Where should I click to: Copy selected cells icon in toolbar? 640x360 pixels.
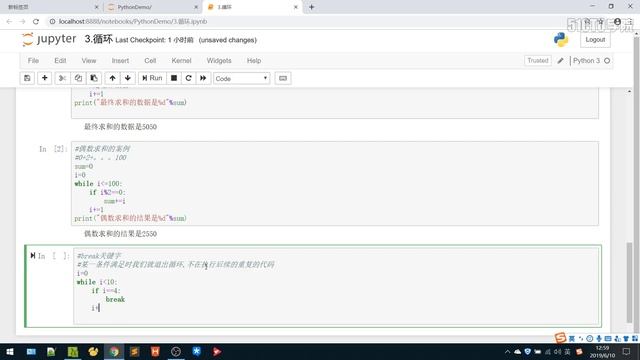[x=78, y=78]
